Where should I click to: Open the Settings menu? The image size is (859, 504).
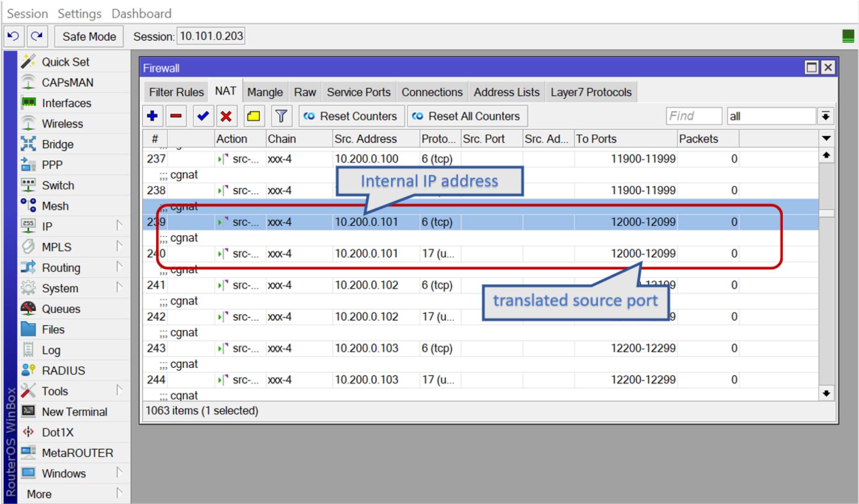pyautogui.click(x=79, y=13)
